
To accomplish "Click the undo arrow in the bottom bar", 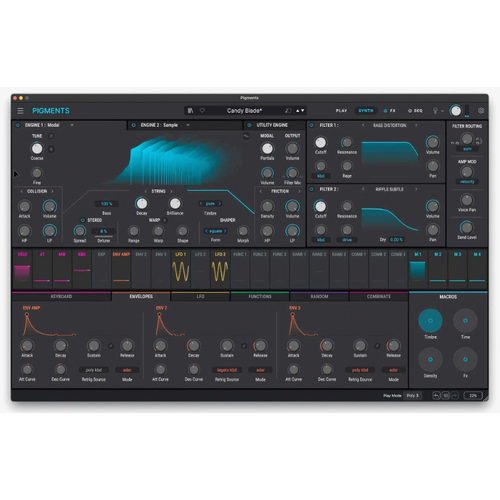I will pyautogui.click(x=436, y=395).
